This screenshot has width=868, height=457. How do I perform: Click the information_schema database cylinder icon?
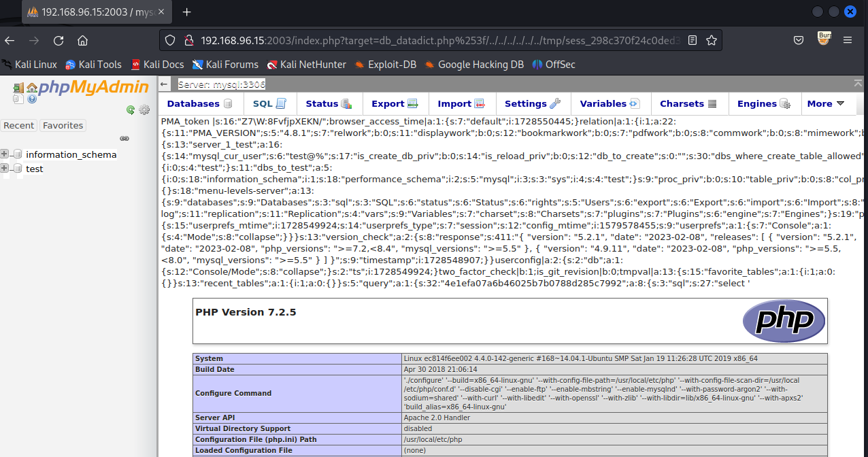click(18, 154)
